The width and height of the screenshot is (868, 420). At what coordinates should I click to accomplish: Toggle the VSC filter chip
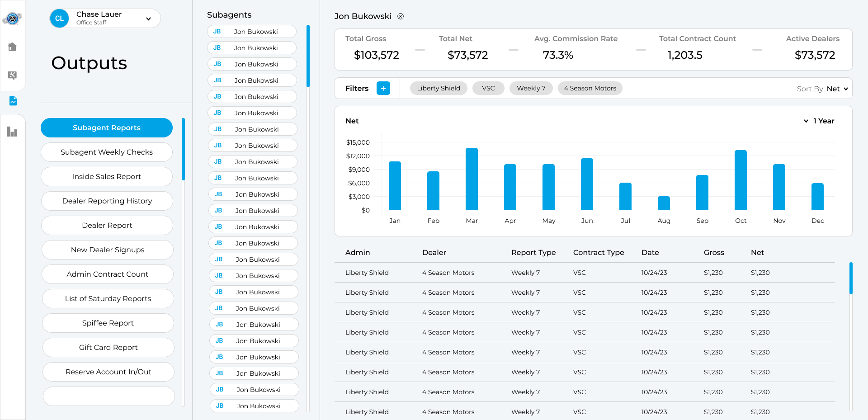click(x=488, y=88)
